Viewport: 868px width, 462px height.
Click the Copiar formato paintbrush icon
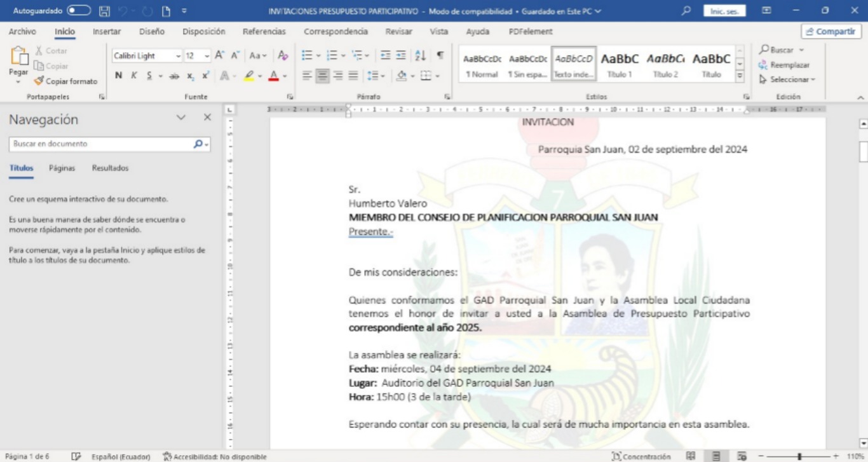pyautogui.click(x=39, y=81)
